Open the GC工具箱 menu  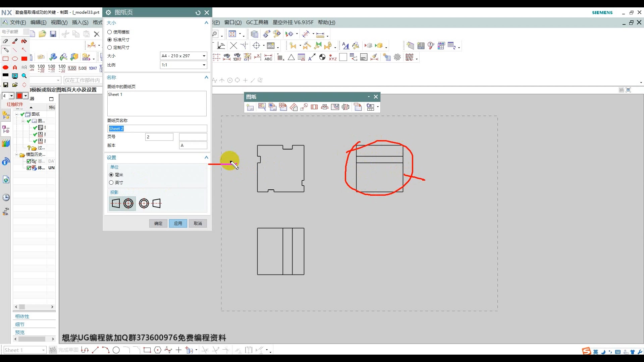tap(257, 22)
